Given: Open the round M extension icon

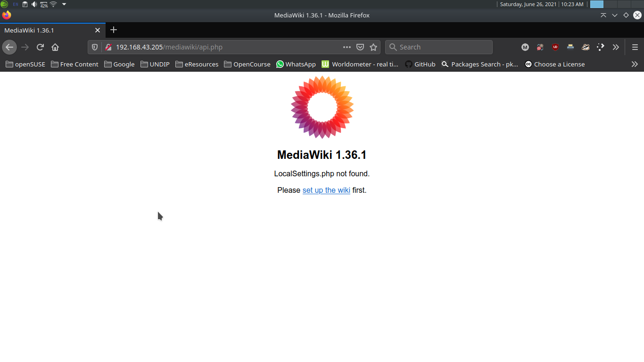Looking at the screenshot, I should click(x=525, y=47).
